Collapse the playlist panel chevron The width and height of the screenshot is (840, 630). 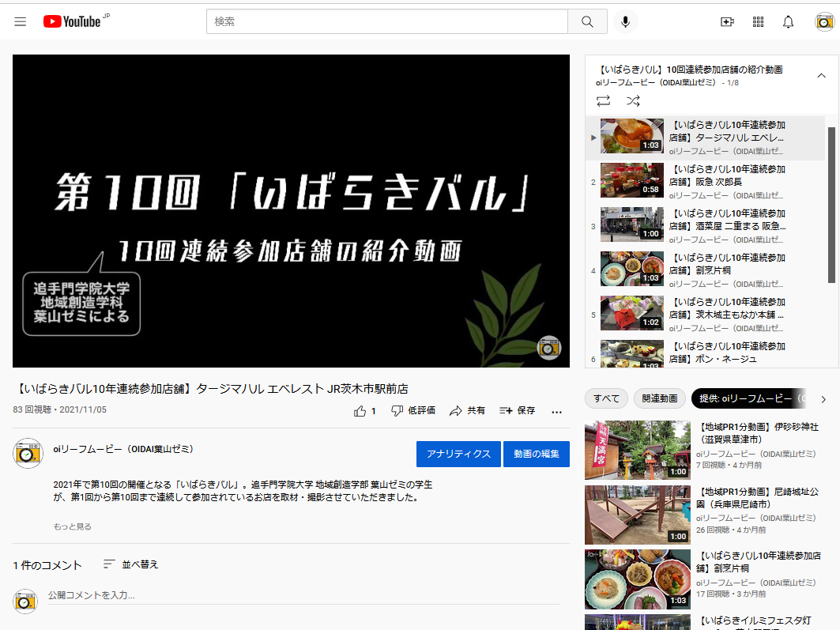pos(821,76)
